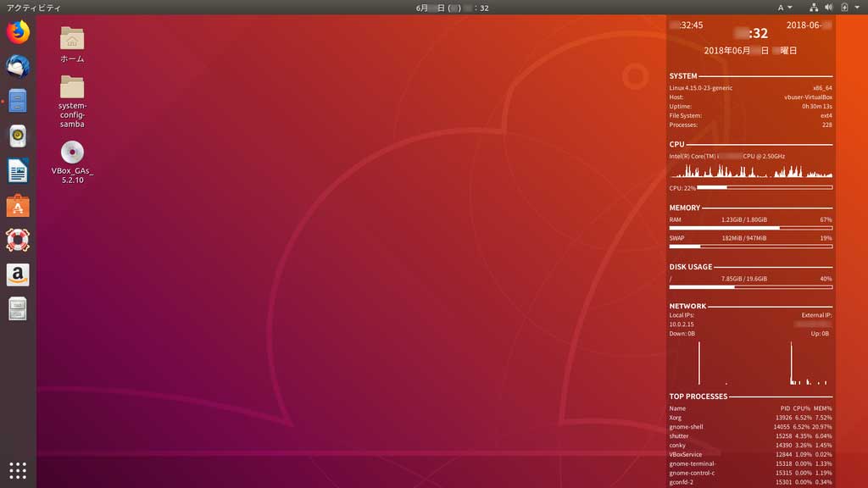Launch Firefox from the dock
The height and width of the screenshot is (488, 868).
coord(18,32)
